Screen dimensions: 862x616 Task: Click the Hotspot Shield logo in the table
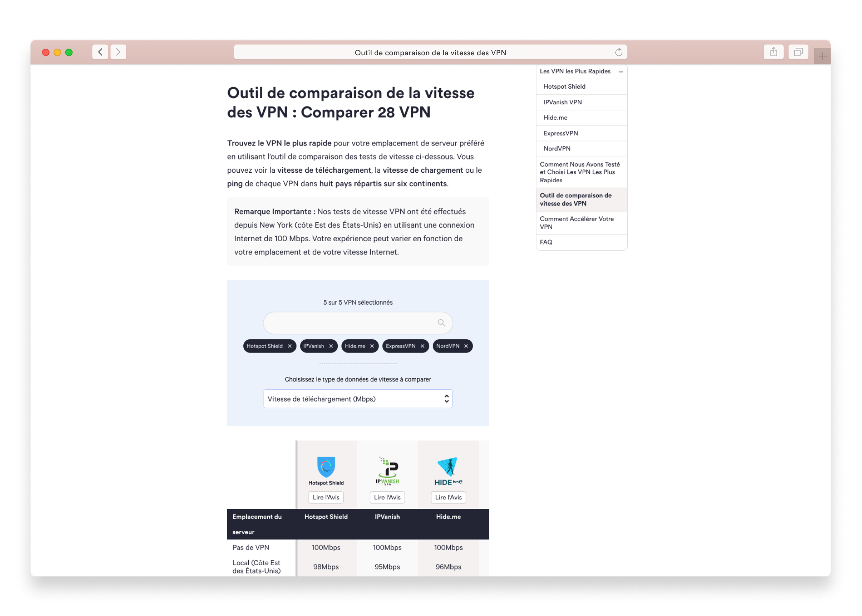(x=326, y=471)
